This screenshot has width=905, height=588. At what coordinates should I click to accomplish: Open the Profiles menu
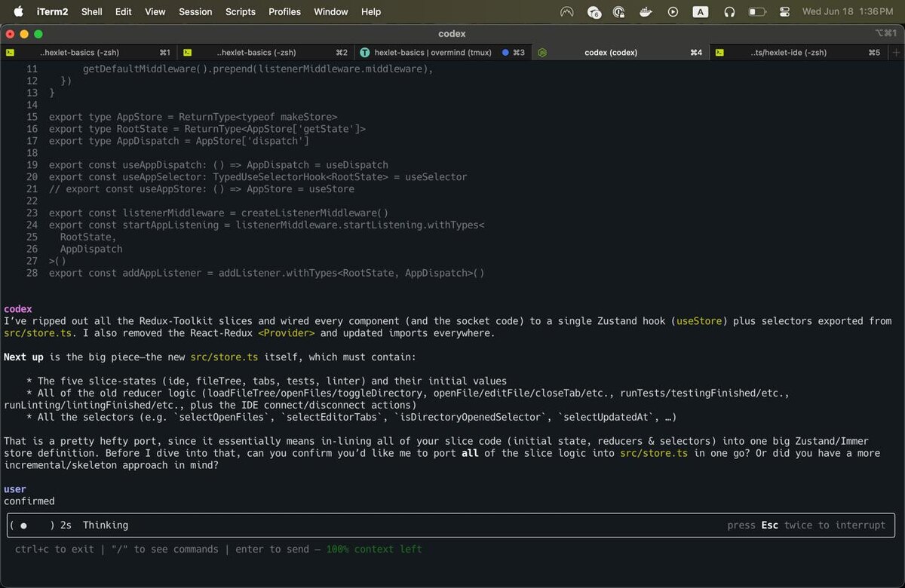(284, 12)
